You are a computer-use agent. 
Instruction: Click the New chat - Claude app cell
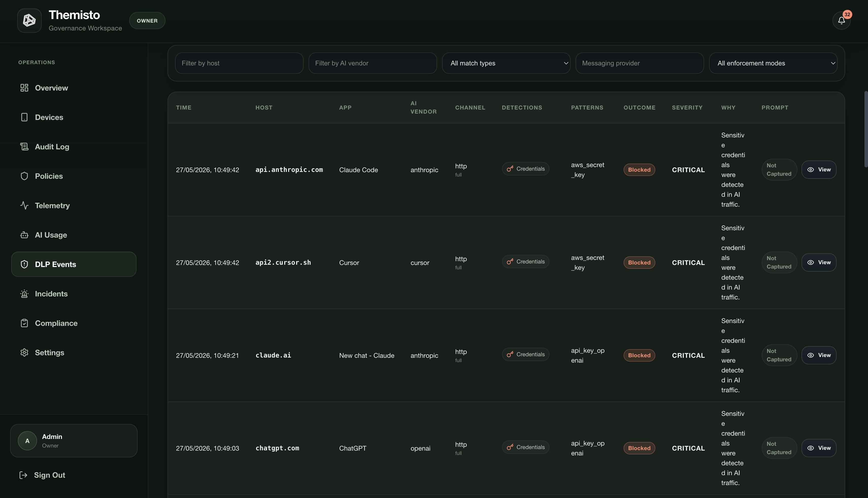[x=366, y=356]
